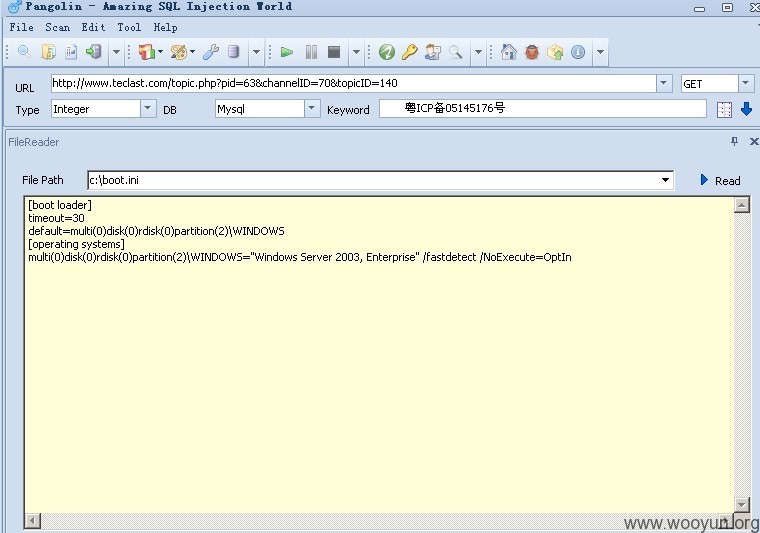This screenshot has height=533, width=760.
Task: Click the database cylinder icon
Action: coord(234,51)
